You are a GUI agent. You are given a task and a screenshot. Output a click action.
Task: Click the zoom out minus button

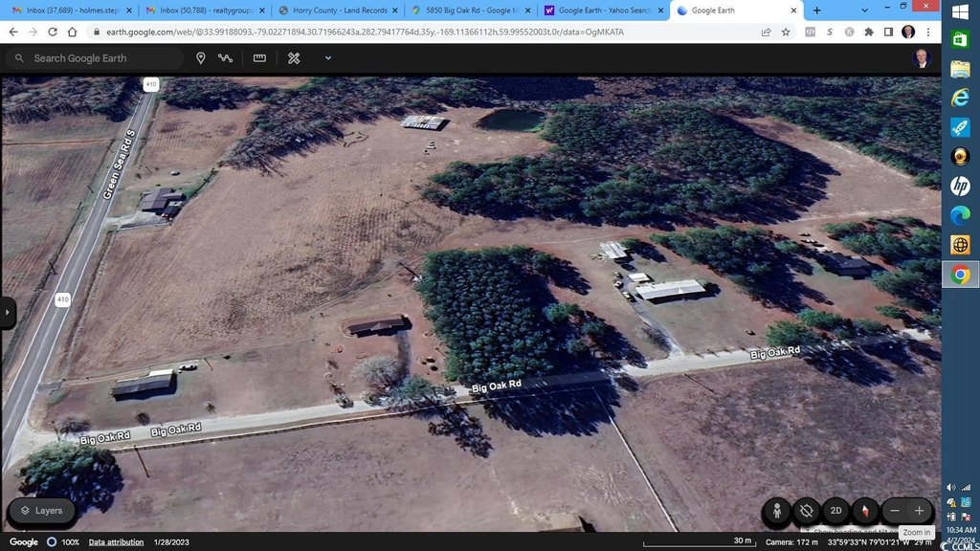tap(895, 511)
